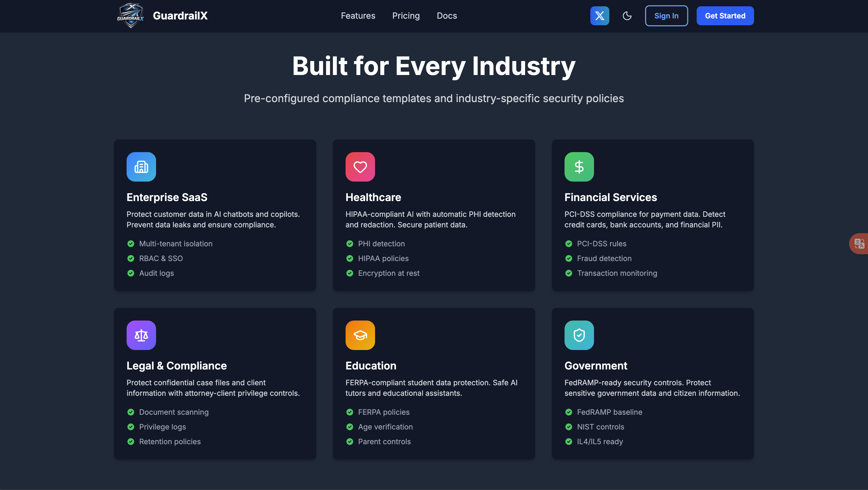868x490 pixels.
Task: Click the Financial Services dollar icon
Action: pos(579,167)
